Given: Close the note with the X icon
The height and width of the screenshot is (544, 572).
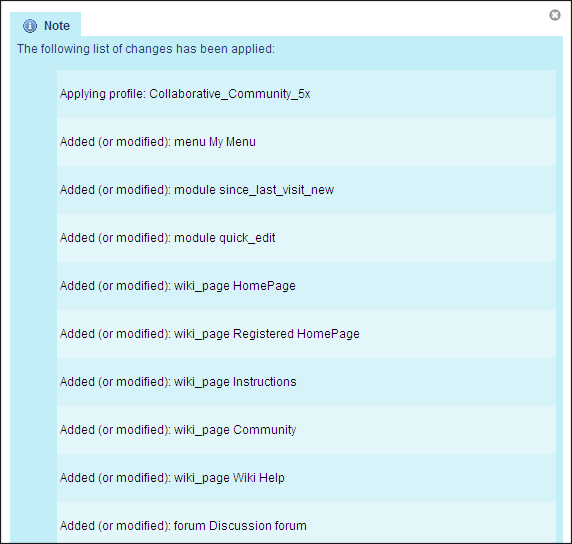Looking at the screenshot, I should [x=555, y=15].
